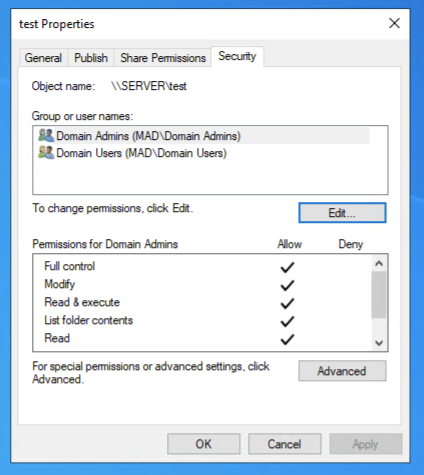Open Advanced security settings
Screen dimensions: 424x475
pos(342,371)
